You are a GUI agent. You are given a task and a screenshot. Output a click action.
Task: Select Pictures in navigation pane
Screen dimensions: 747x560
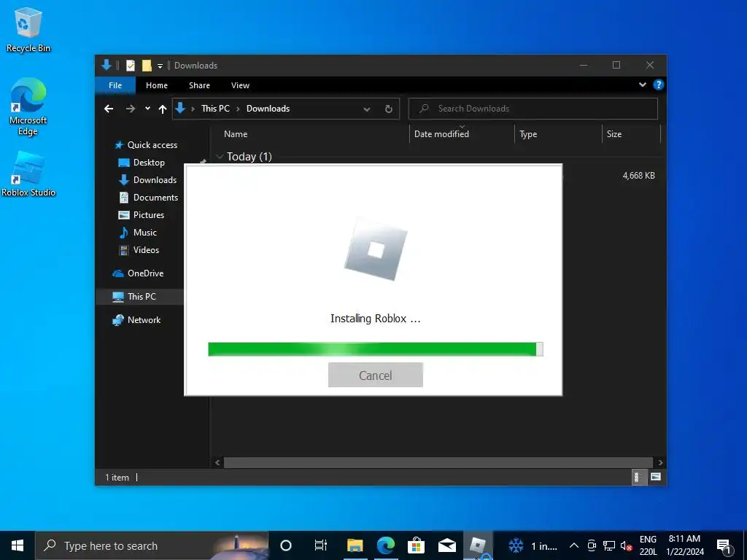coord(141,215)
